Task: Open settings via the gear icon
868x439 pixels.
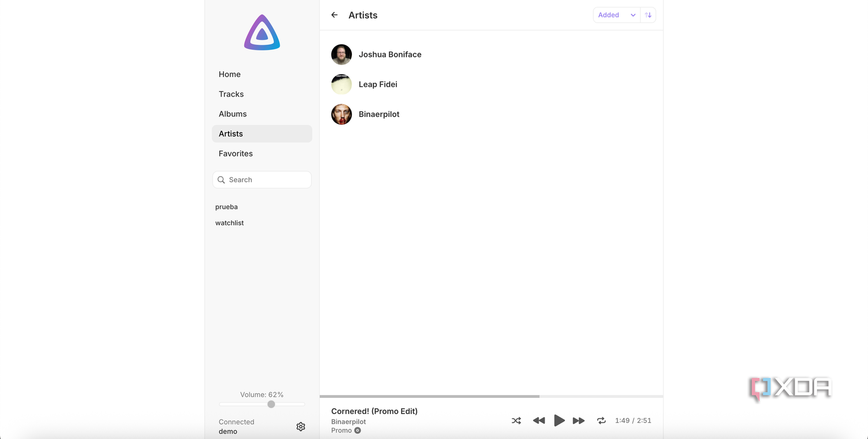Action: tap(301, 427)
